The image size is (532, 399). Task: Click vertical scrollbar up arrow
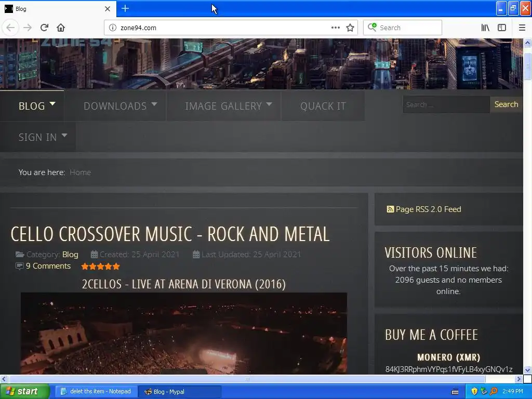point(527,43)
